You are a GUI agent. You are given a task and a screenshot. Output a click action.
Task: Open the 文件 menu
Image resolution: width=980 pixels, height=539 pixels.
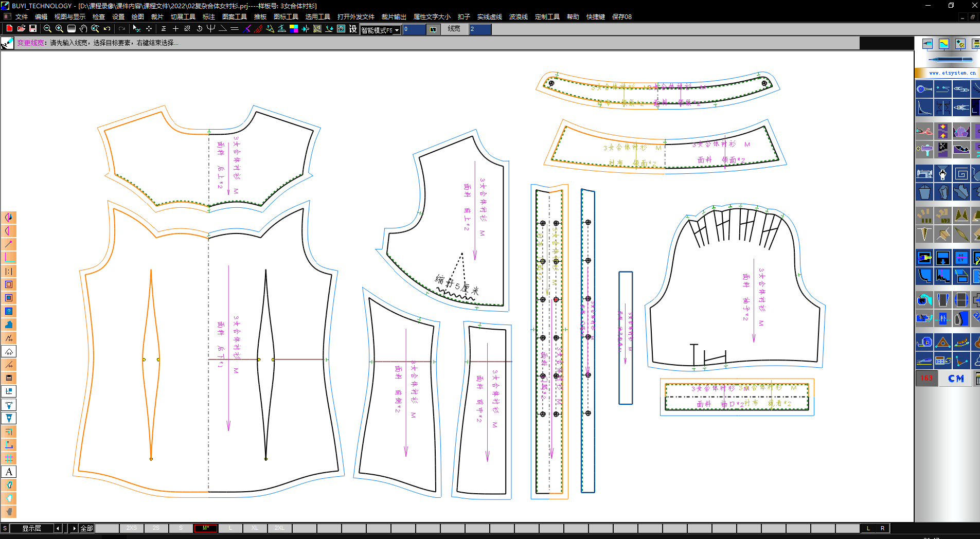(x=22, y=17)
